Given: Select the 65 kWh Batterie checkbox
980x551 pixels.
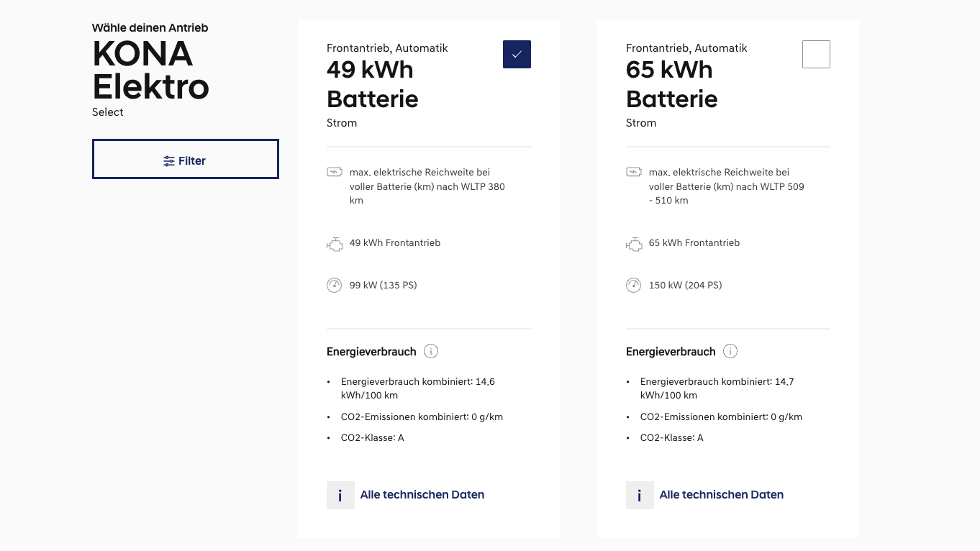Looking at the screenshot, I should (816, 55).
